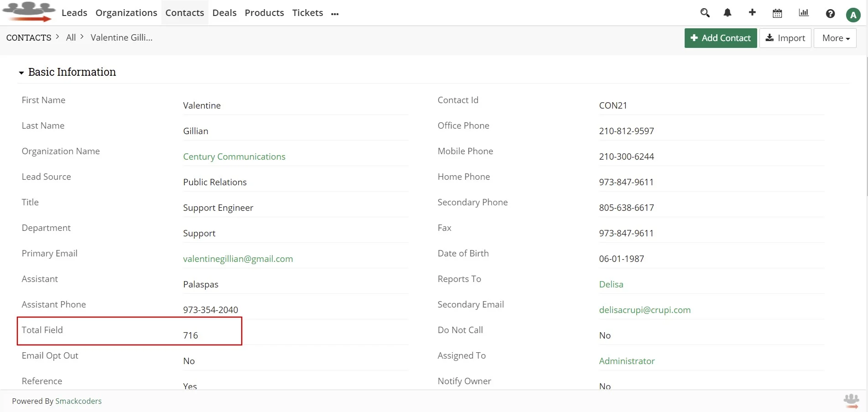Click the CRM logo in the top-left

click(x=28, y=11)
